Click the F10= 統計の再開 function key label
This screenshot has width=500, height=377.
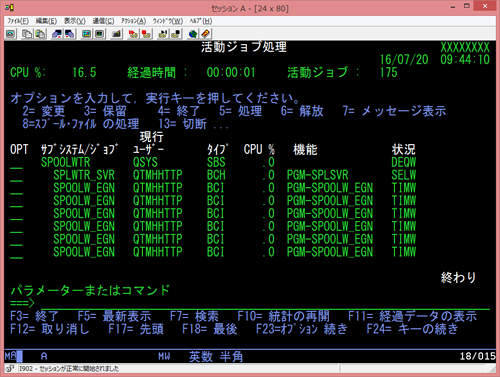(x=283, y=316)
